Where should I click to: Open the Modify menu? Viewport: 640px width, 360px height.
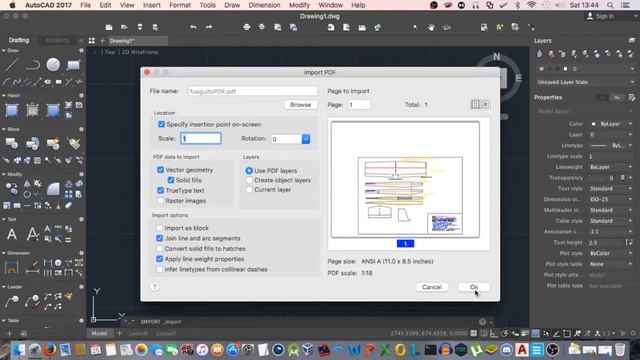click(x=299, y=5)
